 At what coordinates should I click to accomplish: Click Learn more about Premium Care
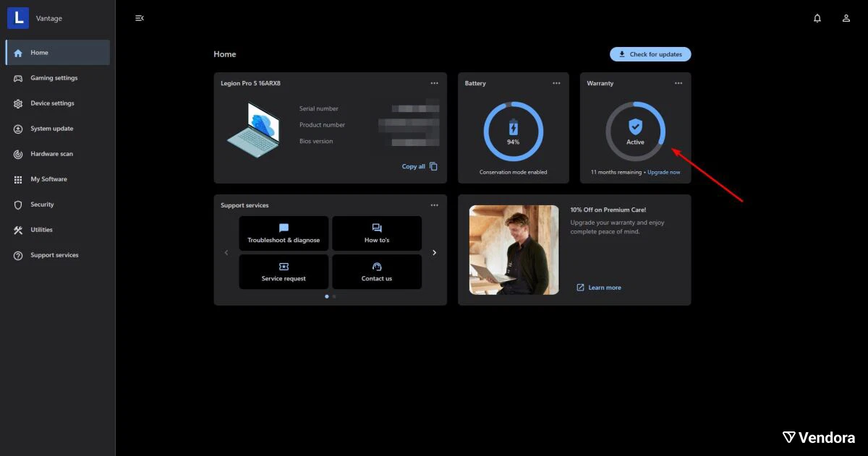coord(599,288)
